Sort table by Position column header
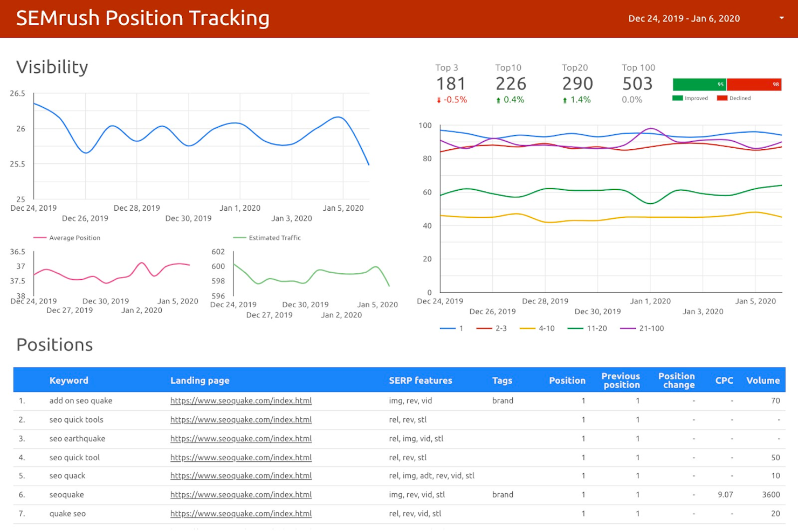The width and height of the screenshot is (798, 532). (x=567, y=381)
